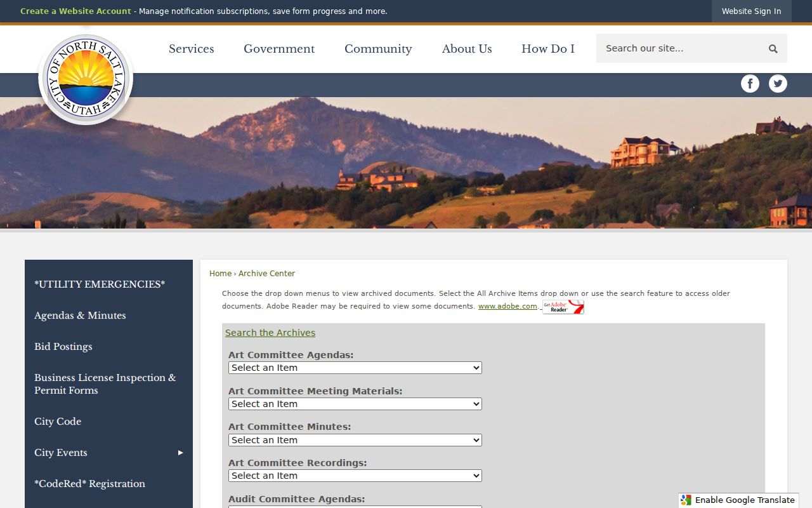Click the search magnifier icon
Screen dimensions: 812x508
point(773,49)
